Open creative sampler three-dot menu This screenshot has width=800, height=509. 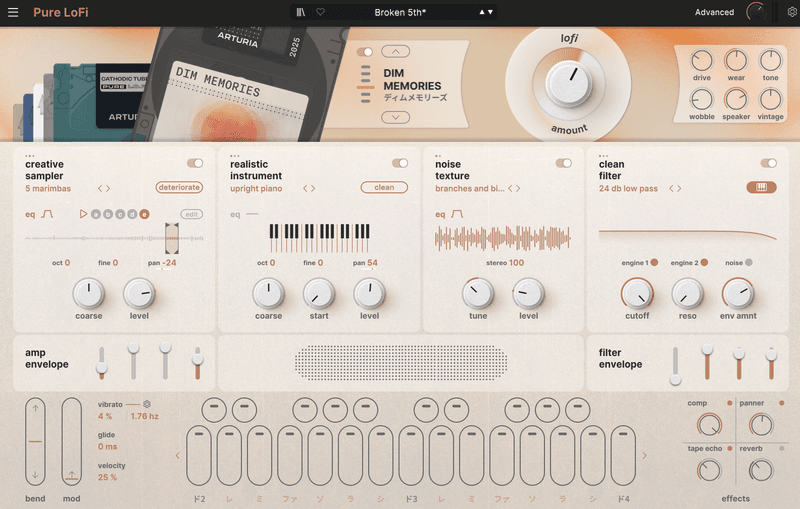30,156
